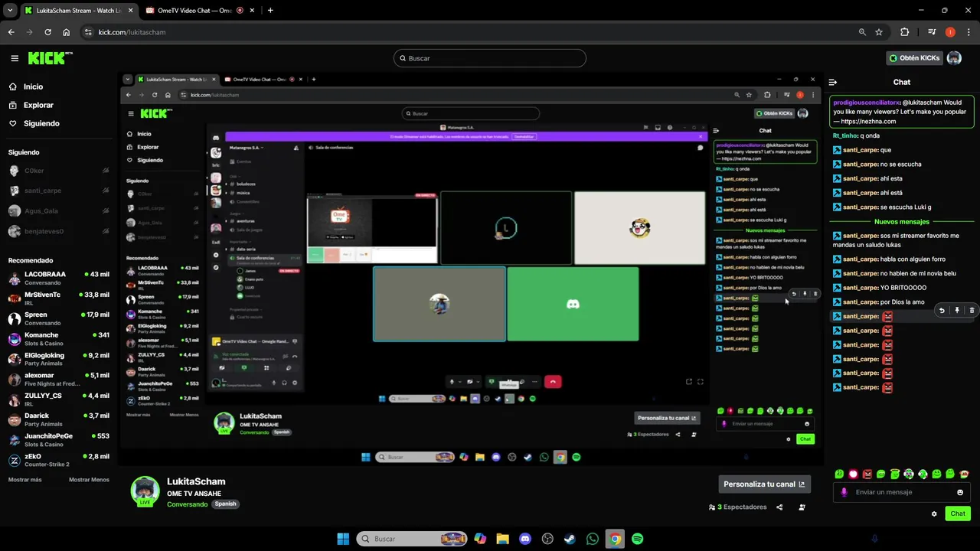This screenshot has height=551, width=980.
Task: Open followed channel santi_carpe
Action: [59, 191]
